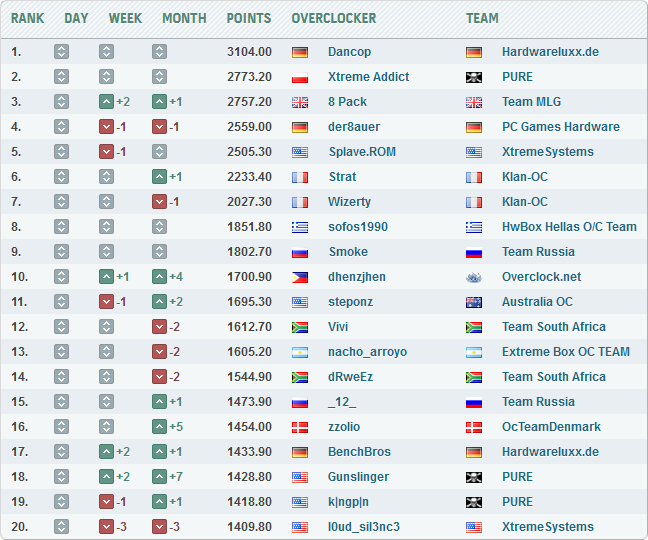
Task: Sort by the MONTH column header
Action: [184, 18]
